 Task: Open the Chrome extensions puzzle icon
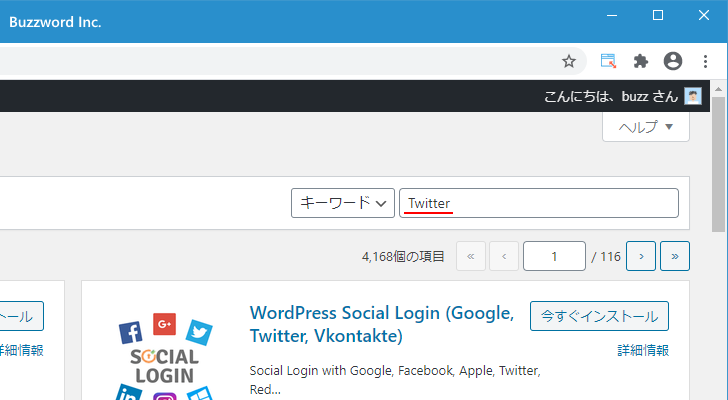641,61
